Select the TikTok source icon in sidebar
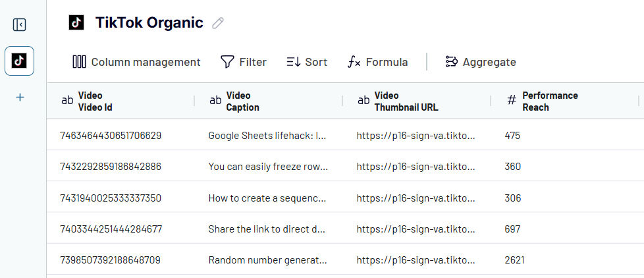The image size is (644, 278). 20,61
